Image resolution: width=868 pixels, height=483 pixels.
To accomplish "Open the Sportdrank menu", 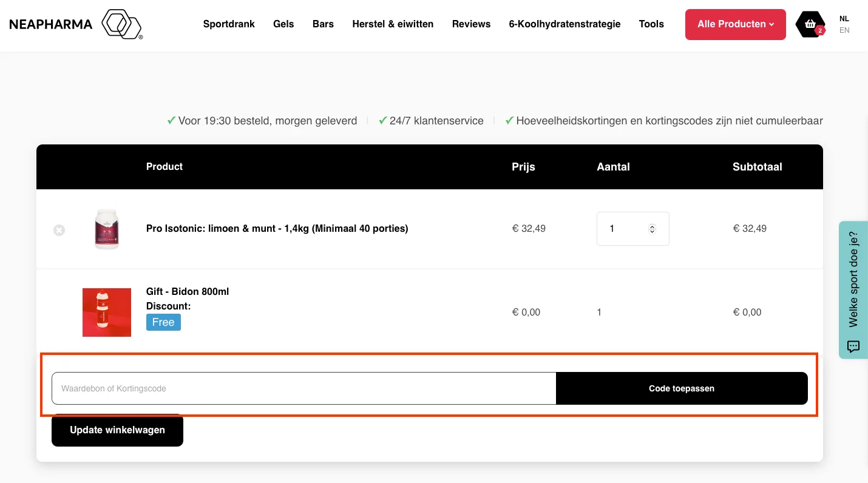I will pyautogui.click(x=229, y=24).
